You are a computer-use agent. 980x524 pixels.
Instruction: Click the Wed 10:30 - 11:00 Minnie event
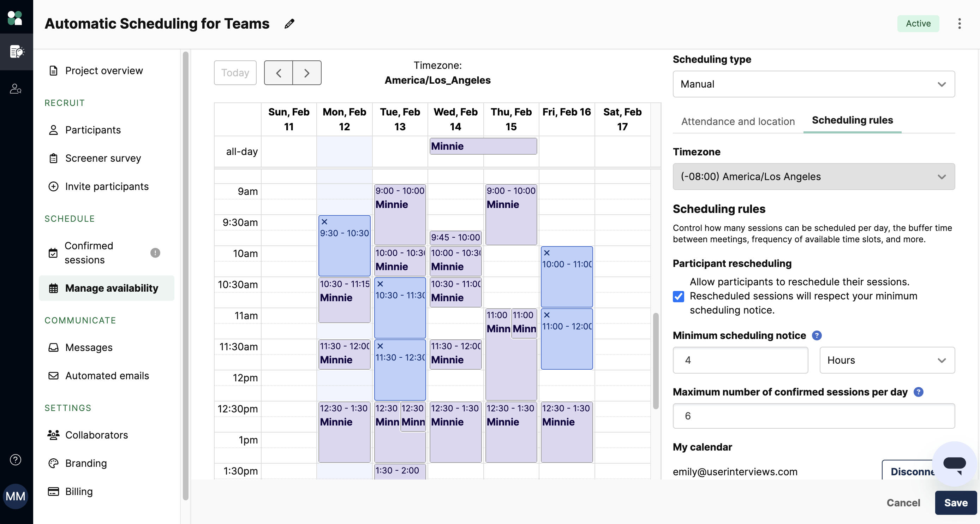tap(455, 292)
